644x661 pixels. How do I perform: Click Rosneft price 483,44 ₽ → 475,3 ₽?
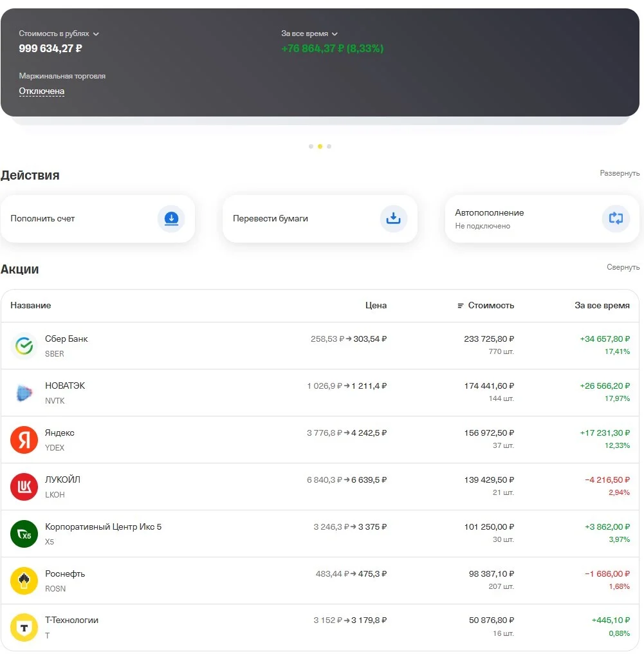[351, 573]
